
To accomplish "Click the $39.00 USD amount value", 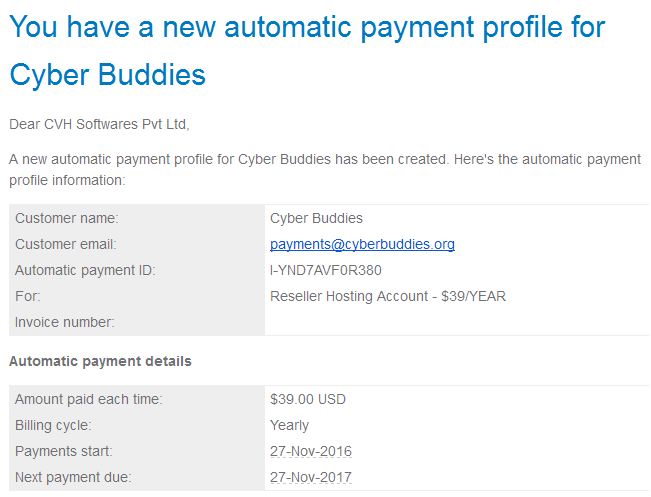I will point(308,399).
